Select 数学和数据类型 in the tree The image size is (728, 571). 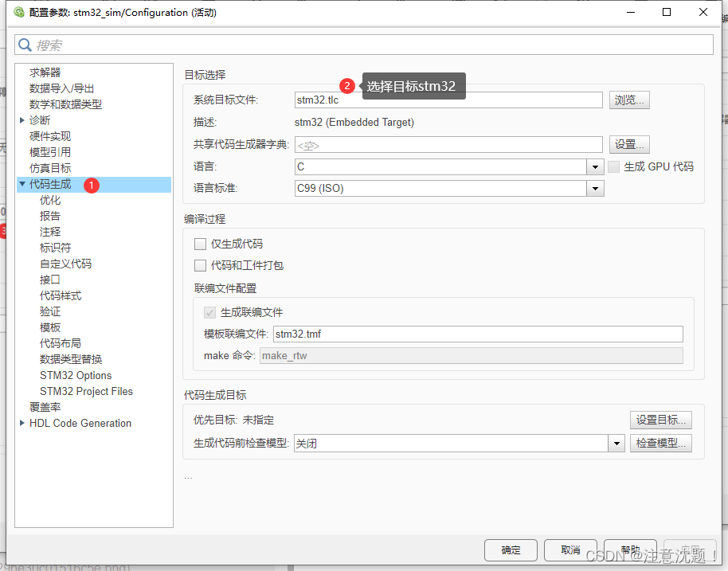65,104
